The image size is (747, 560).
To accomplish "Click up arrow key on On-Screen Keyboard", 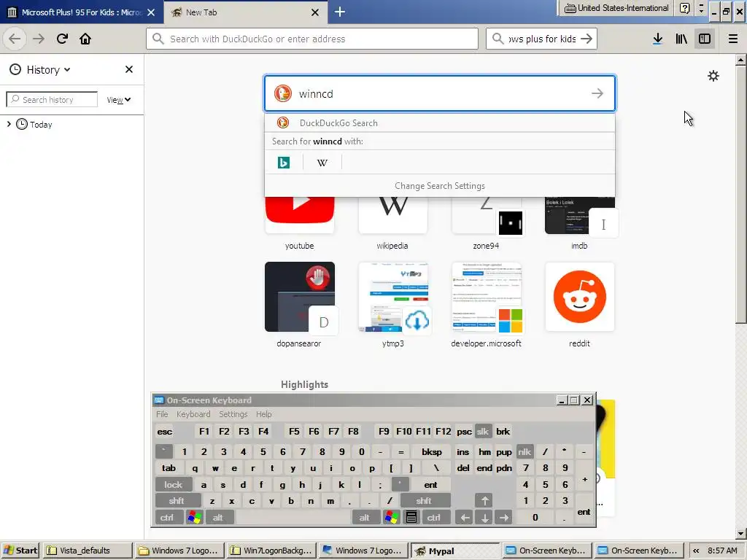I will click(x=484, y=501).
